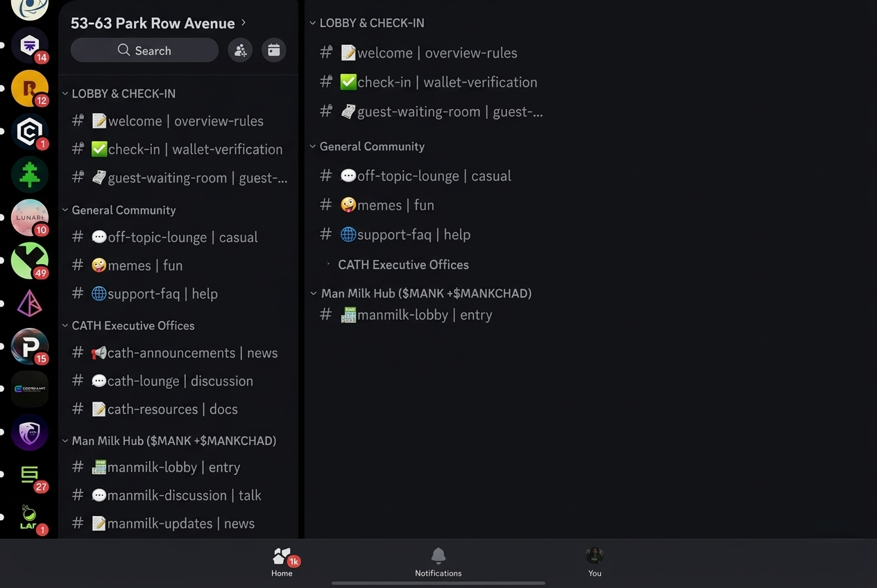
Task: Open the server with 14 unread badge
Action: [29, 46]
